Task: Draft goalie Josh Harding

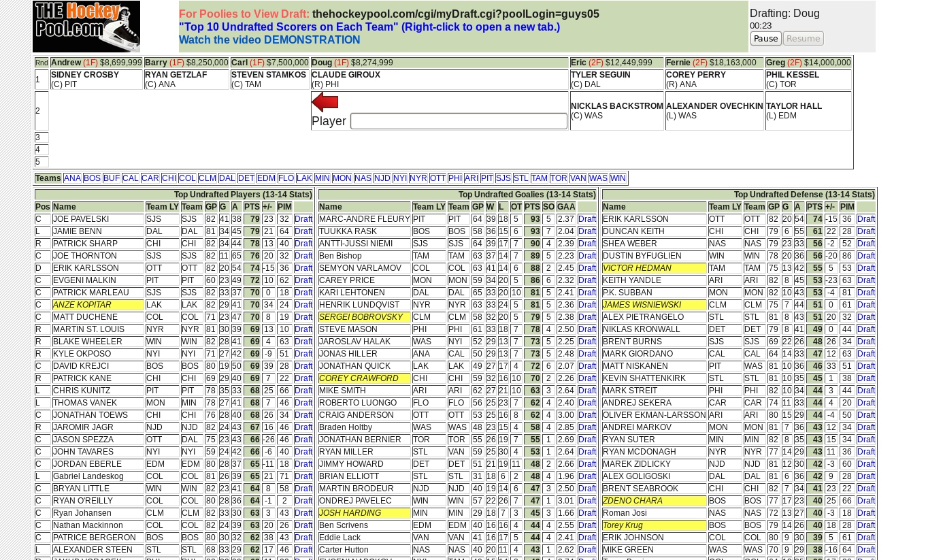Action: 587,513
